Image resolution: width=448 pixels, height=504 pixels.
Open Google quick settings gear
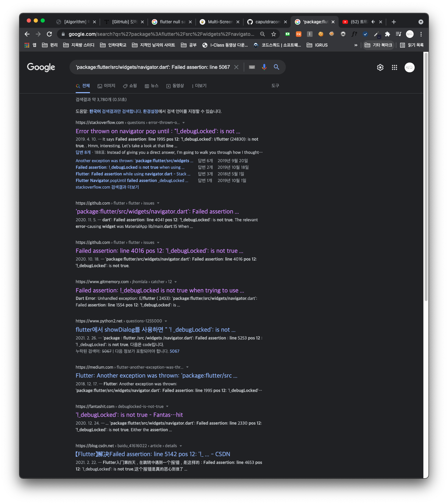380,67
